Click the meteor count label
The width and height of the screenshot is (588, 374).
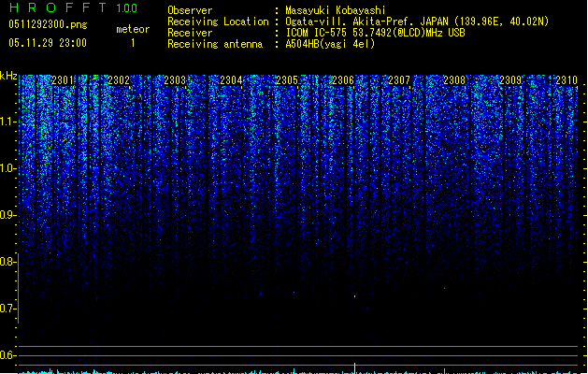pos(133,29)
